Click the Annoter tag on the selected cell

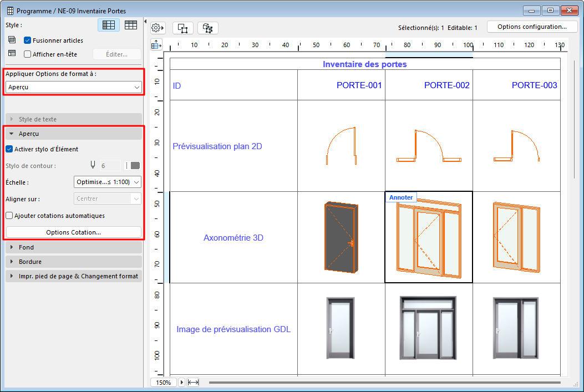pos(400,197)
